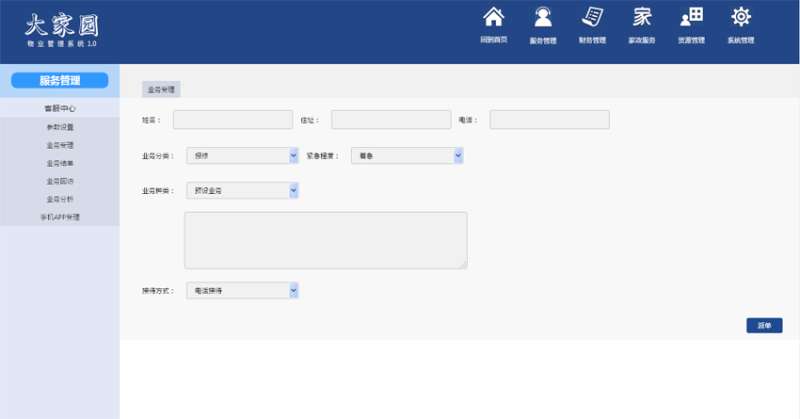Open housekeeping service 家 icon
The image size is (800, 419).
(x=642, y=17)
